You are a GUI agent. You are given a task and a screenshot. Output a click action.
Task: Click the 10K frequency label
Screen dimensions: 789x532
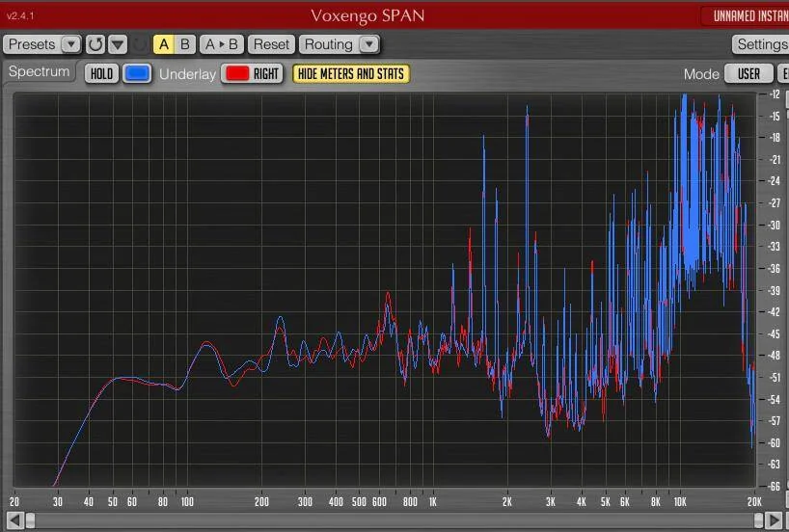[680, 501]
